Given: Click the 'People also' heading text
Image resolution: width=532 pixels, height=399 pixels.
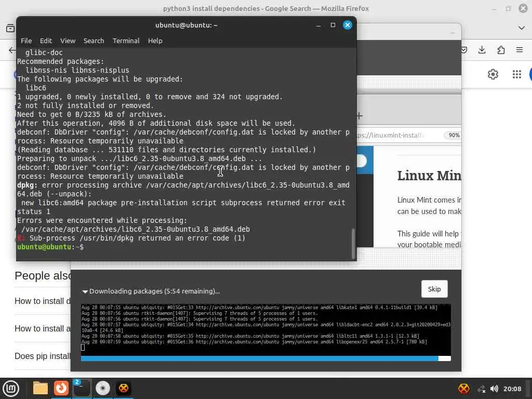Looking at the screenshot, I should [x=43, y=275].
